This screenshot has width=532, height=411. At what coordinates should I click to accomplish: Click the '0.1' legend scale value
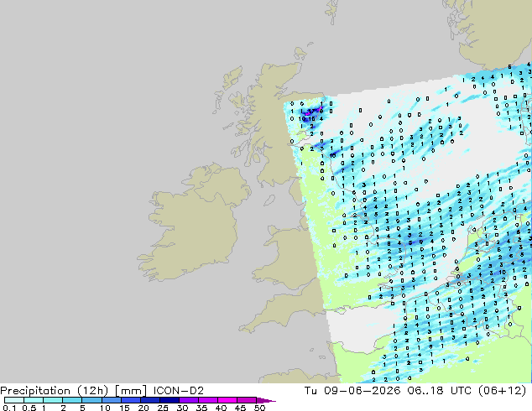pyautogui.click(x=9, y=408)
